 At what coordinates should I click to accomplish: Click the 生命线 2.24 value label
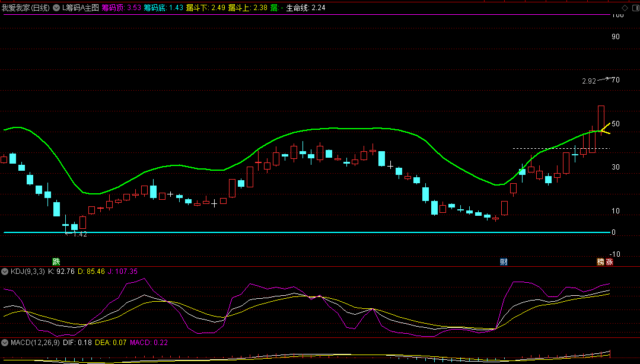point(305,8)
